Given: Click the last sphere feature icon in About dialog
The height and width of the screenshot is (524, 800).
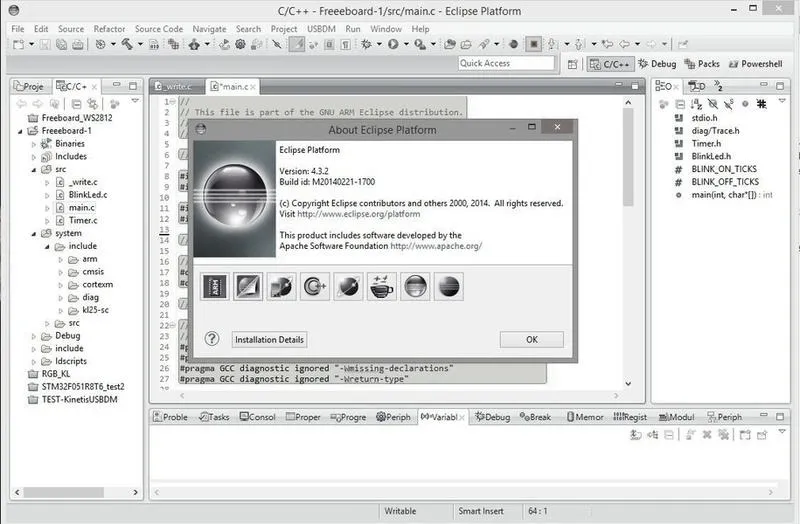Looking at the screenshot, I should point(449,286).
